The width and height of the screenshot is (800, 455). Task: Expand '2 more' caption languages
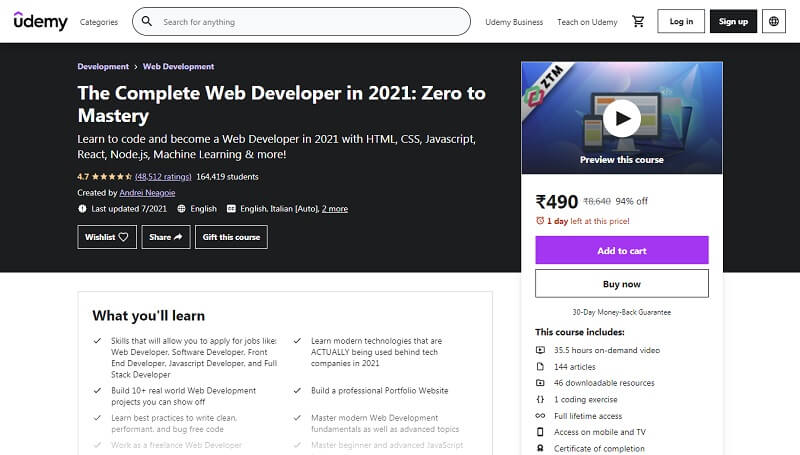(335, 209)
